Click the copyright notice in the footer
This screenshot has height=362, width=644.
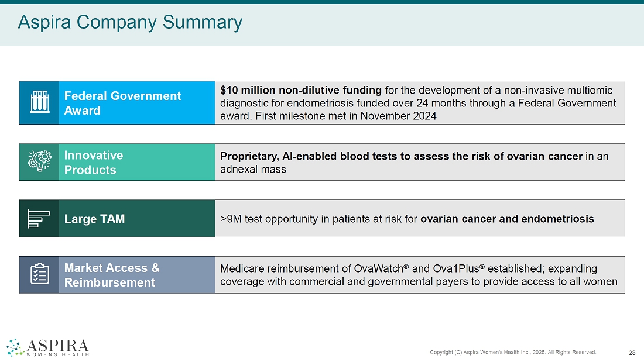click(513, 352)
